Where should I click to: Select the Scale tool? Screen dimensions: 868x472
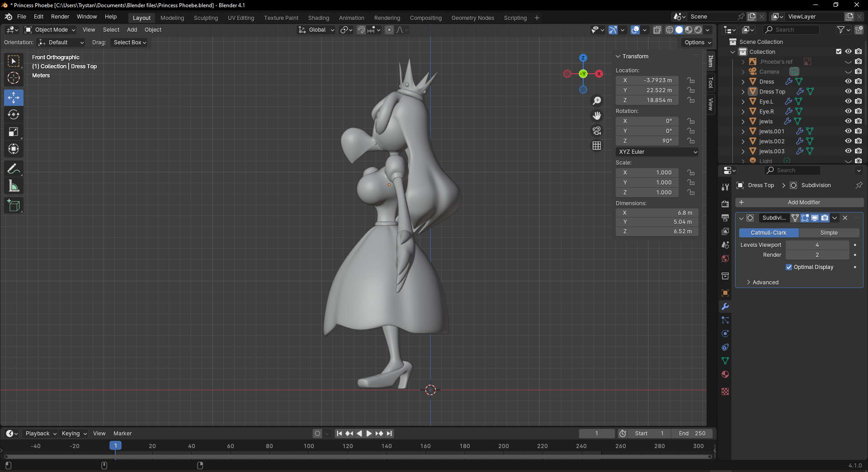click(14, 132)
